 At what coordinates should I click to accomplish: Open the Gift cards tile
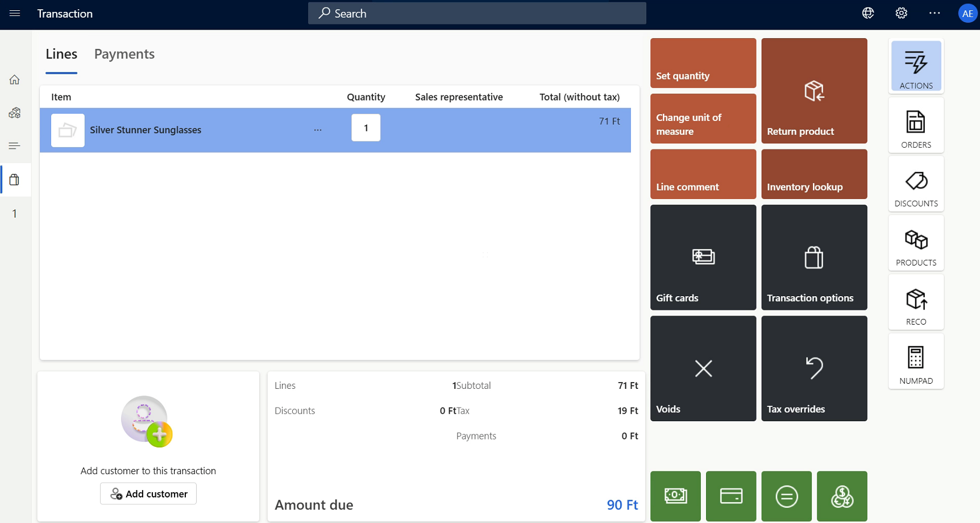(703, 258)
